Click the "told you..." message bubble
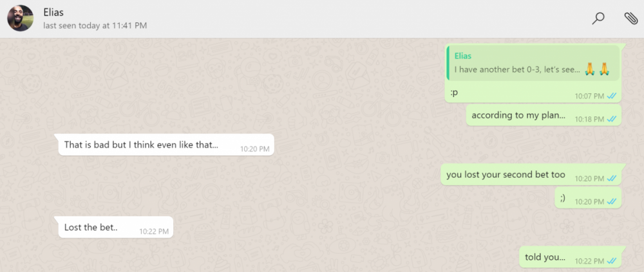The width and height of the screenshot is (644, 272). click(x=570, y=257)
